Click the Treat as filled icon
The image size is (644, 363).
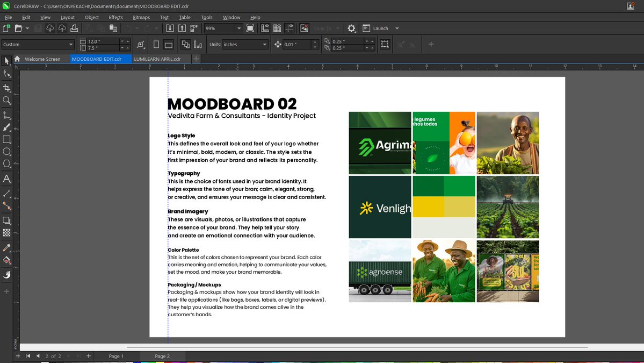[385, 45]
